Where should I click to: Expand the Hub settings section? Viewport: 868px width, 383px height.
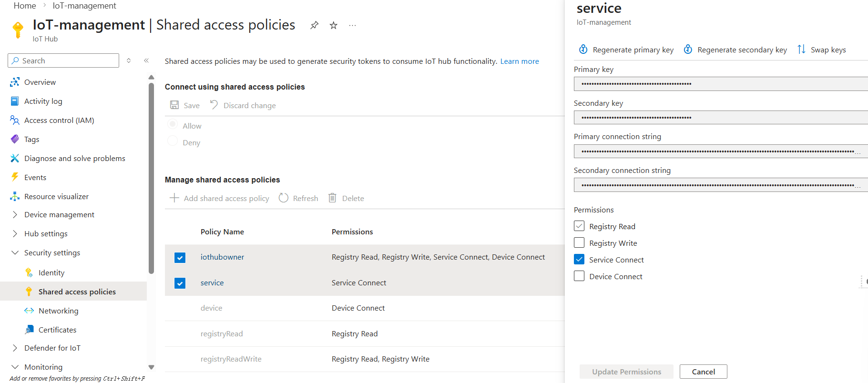[x=15, y=234]
